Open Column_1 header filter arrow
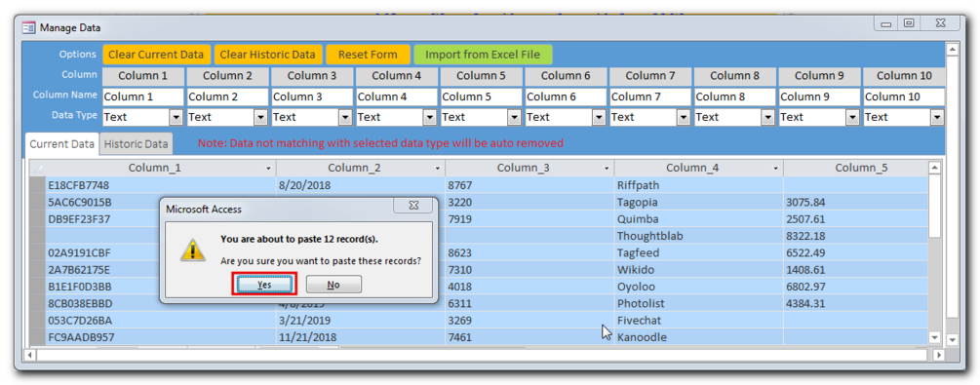980x385 pixels. pos(269,168)
